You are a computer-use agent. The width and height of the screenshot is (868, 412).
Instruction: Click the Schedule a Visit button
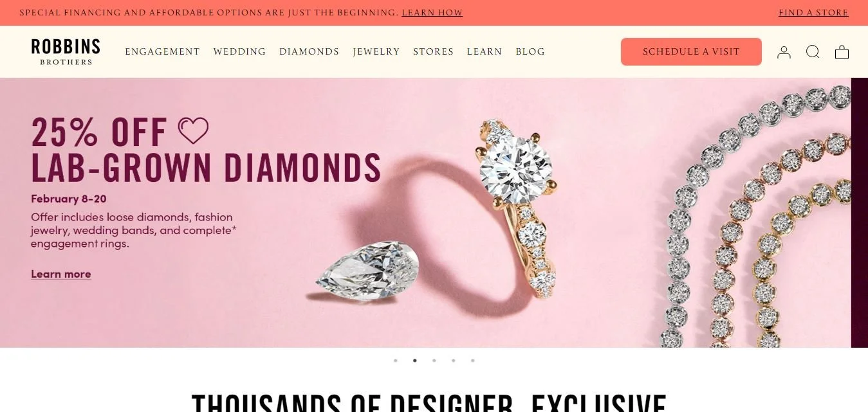(x=691, y=51)
